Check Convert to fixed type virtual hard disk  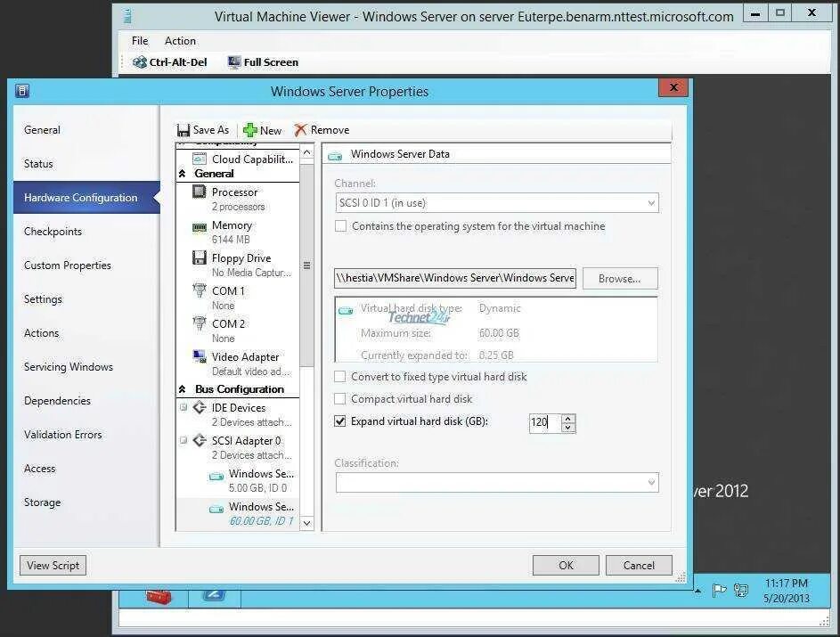point(339,377)
